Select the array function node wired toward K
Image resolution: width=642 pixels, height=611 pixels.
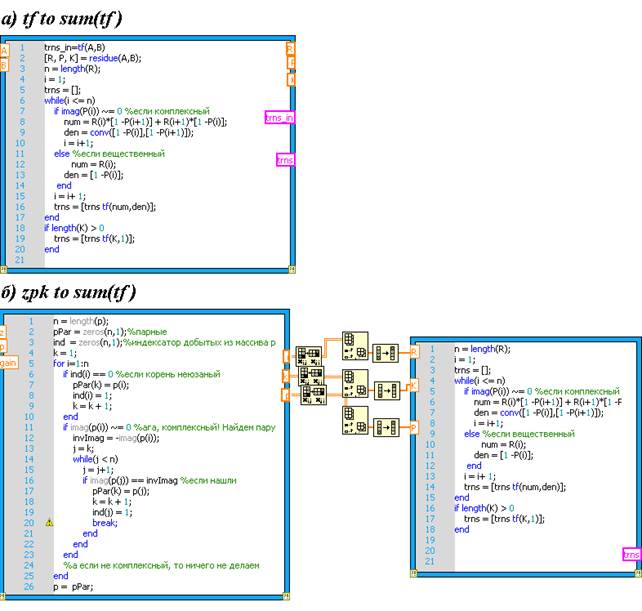[x=355, y=384]
